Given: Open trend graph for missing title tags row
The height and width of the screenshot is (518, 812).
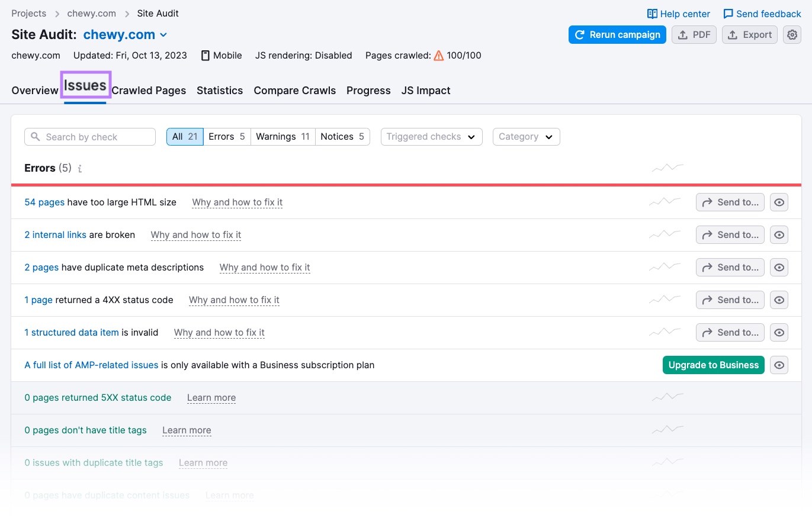Looking at the screenshot, I should 667,430.
